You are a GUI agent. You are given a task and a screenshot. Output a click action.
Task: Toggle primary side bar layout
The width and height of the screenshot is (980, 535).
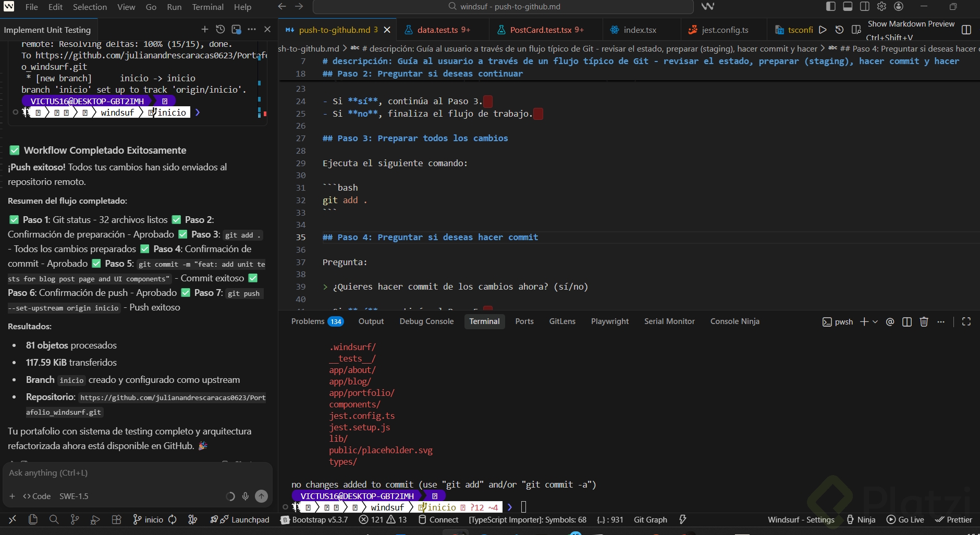[x=831, y=6]
